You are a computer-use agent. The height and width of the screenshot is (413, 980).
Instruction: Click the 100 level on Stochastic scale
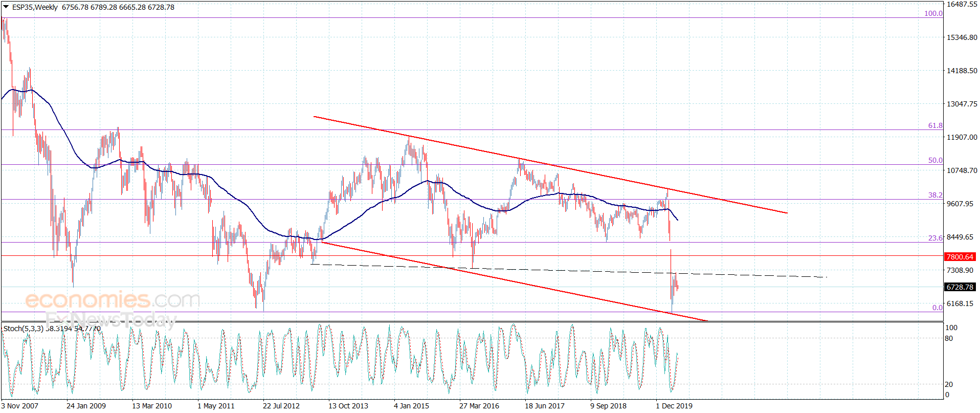[x=951, y=328]
